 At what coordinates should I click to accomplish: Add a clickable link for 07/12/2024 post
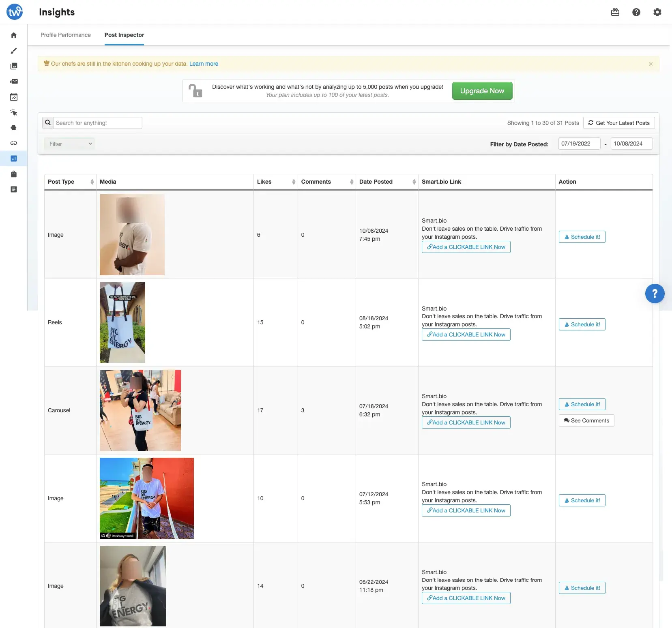(x=466, y=510)
